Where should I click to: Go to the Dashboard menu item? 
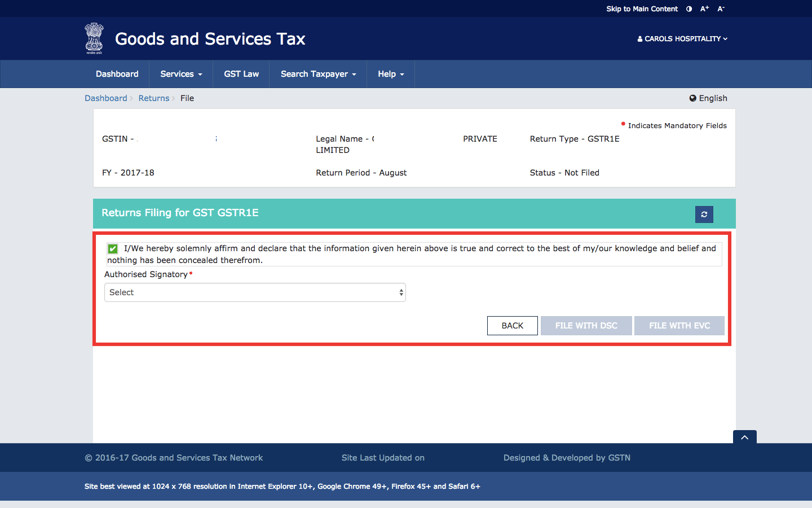coord(117,74)
